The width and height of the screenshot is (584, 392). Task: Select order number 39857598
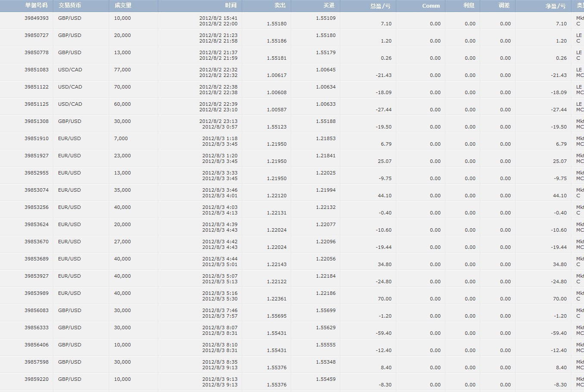(x=37, y=362)
